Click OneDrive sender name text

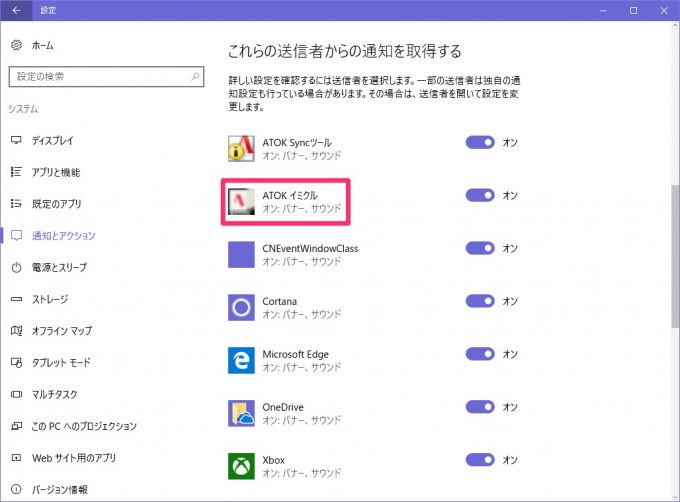click(x=283, y=407)
